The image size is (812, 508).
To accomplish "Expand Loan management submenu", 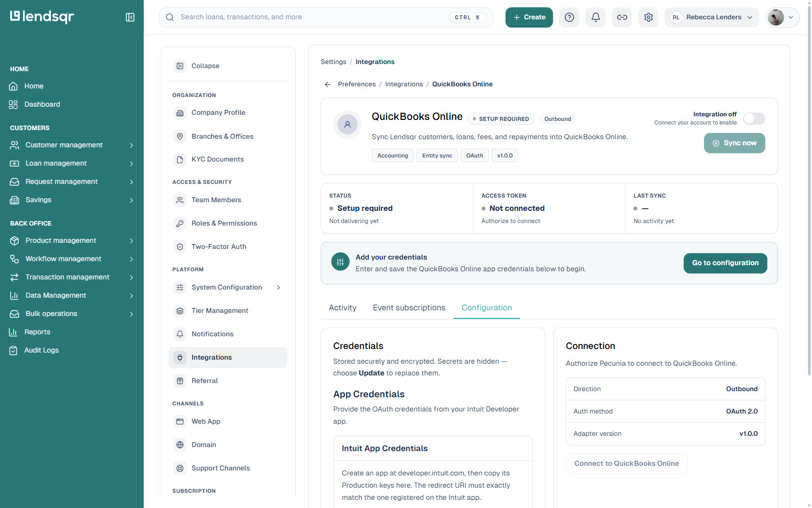I will point(131,164).
